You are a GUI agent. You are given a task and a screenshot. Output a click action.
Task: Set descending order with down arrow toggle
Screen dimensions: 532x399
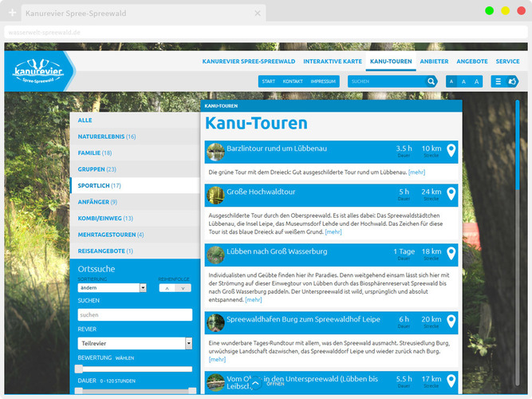tap(183, 287)
